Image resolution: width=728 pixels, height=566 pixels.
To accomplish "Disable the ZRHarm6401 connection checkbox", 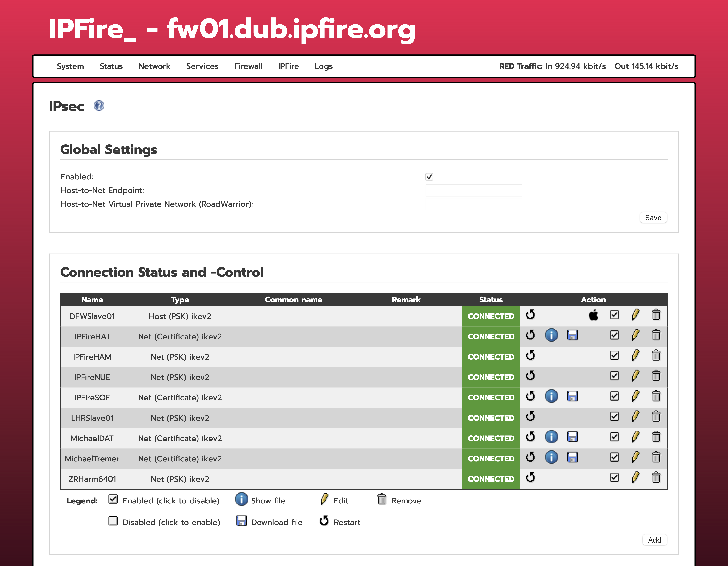I will click(614, 477).
